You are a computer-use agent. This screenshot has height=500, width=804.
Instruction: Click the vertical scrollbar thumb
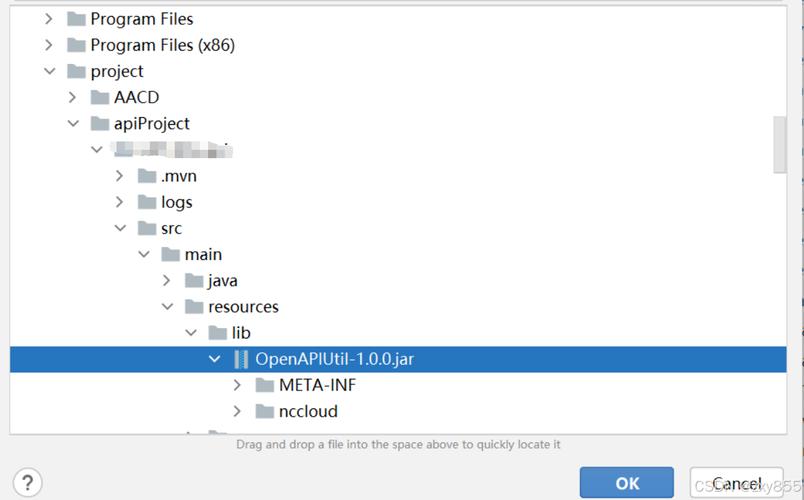pos(779,145)
